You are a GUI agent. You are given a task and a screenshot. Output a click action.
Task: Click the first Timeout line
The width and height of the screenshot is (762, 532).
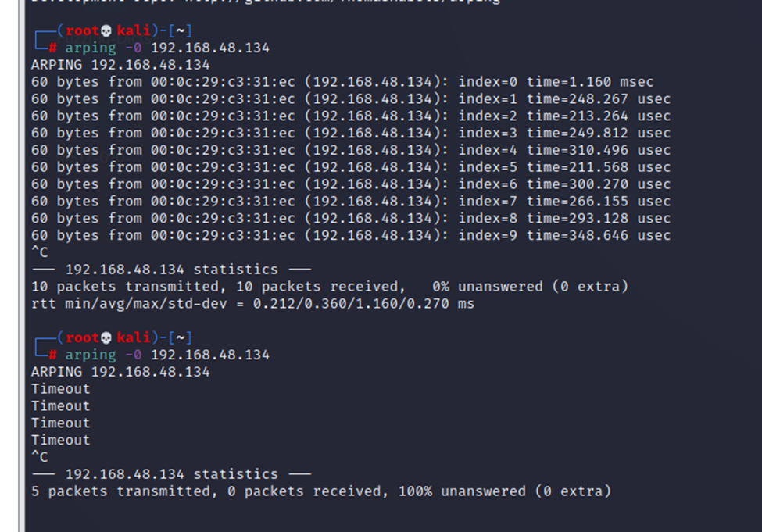61,389
